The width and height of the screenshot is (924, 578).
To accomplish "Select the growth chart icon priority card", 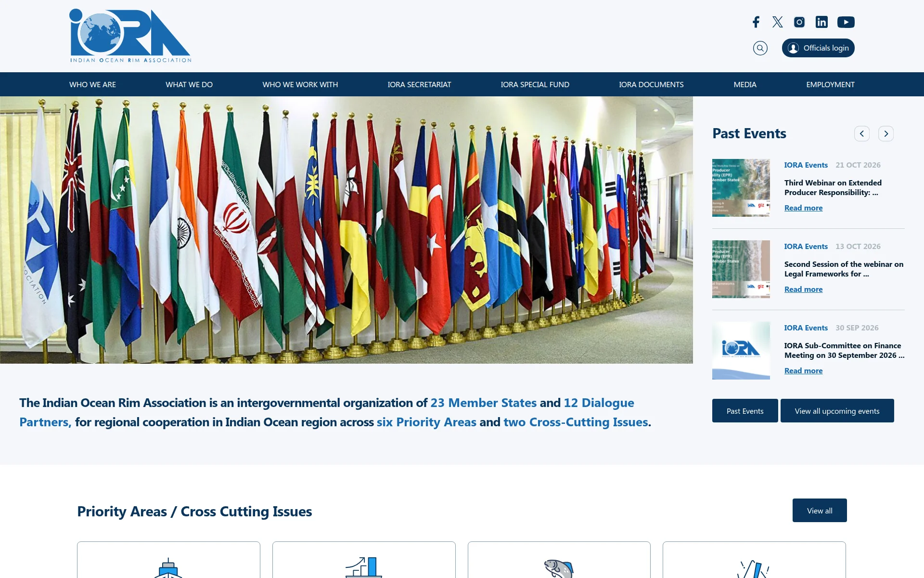I will (364, 560).
